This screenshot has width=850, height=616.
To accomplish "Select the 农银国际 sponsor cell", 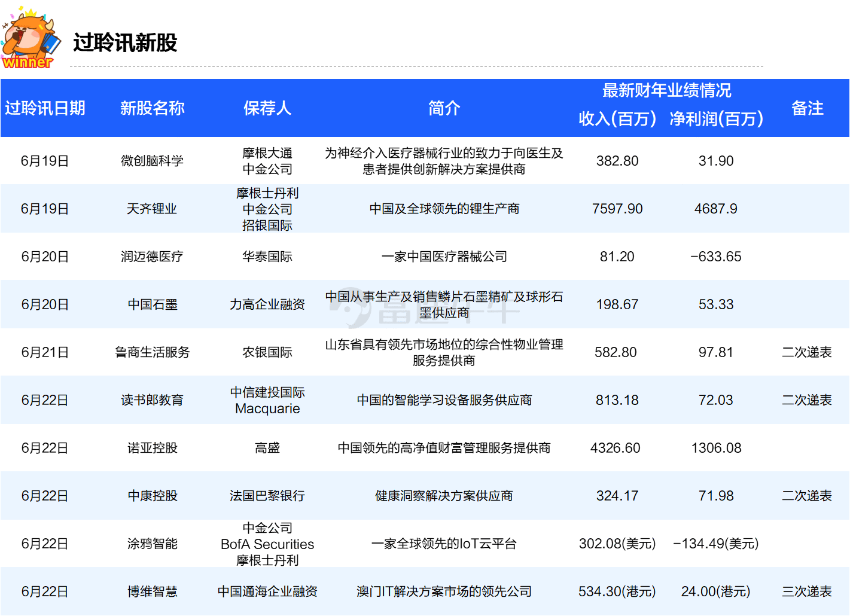I will (x=267, y=352).
